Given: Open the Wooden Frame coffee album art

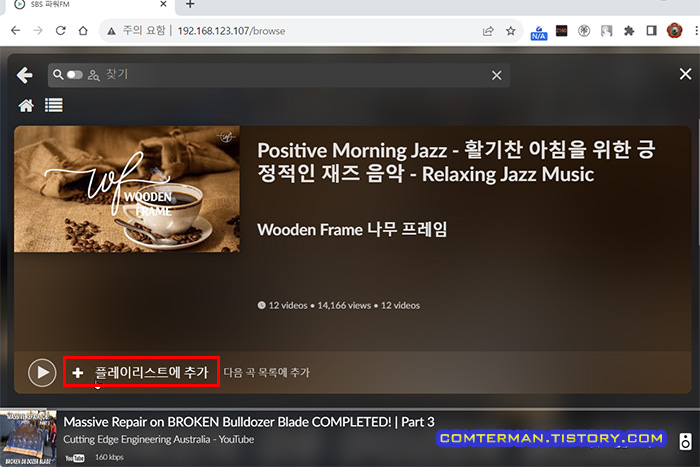Looking at the screenshot, I should click(127, 189).
